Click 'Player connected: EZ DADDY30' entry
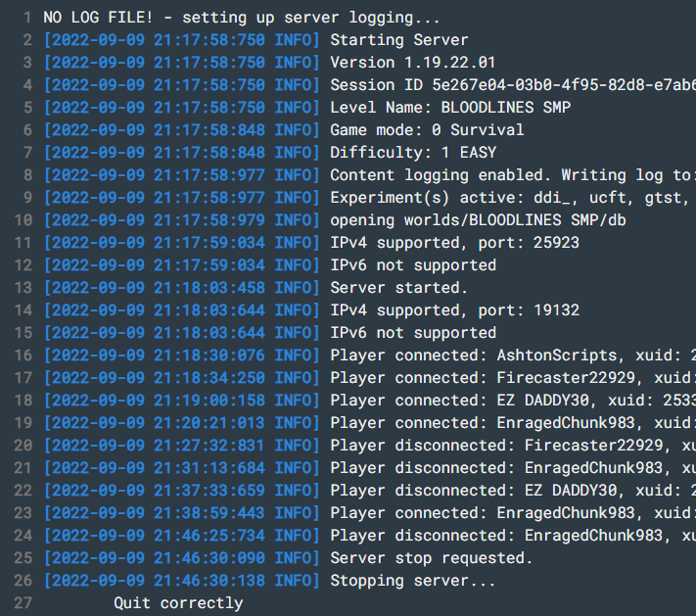The width and height of the screenshot is (696, 616). pyautogui.click(x=460, y=401)
